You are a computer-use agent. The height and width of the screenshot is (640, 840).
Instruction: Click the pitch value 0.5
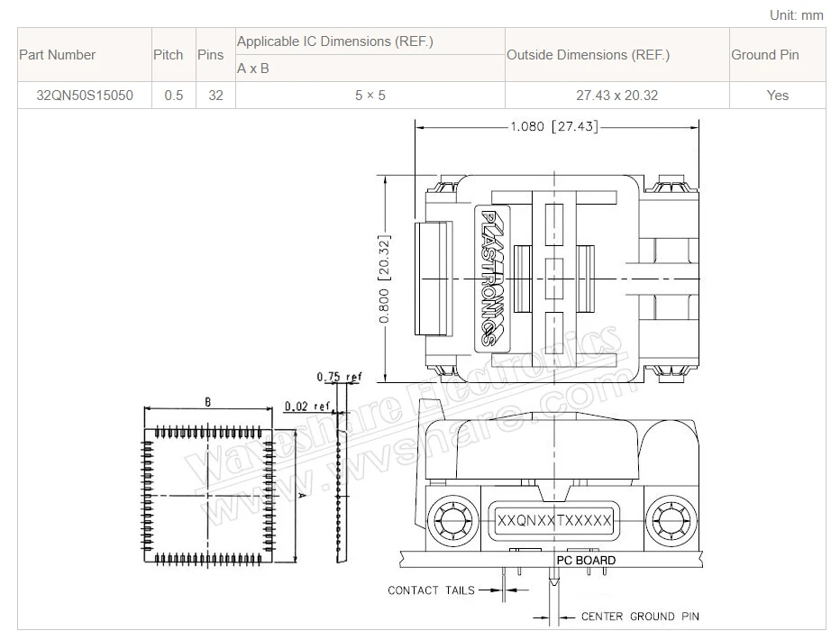(x=174, y=96)
